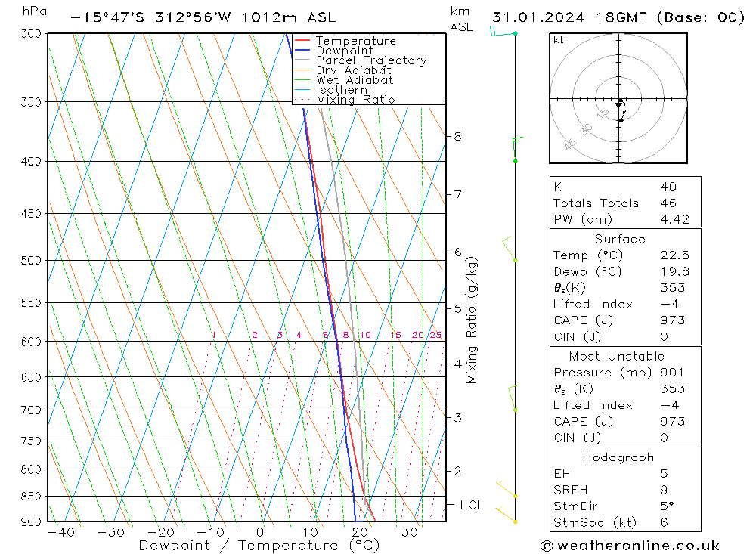The width and height of the screenshot is (756, 554).
Task: Click the Most Unstable Pressure value 901
Action: (x=672, y=372)
